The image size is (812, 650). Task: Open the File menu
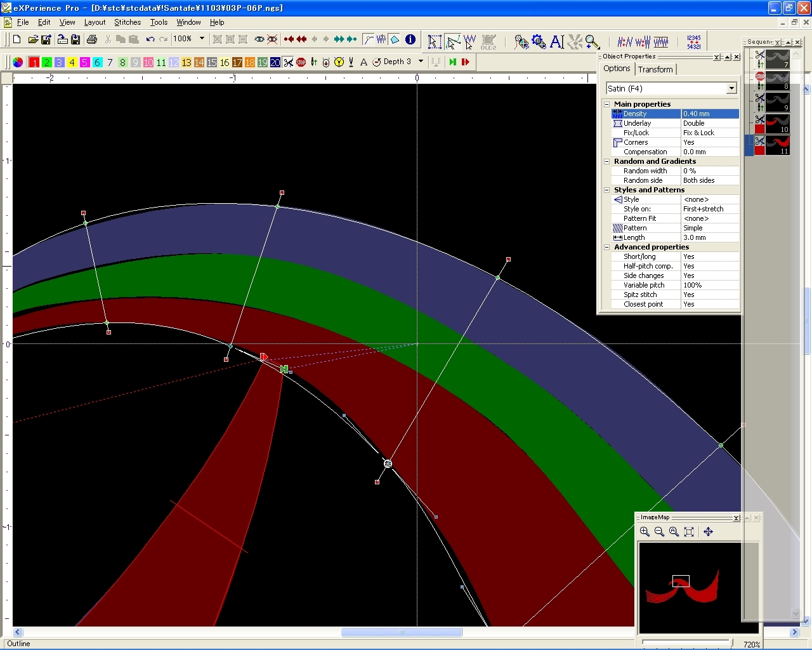tap(23, 22)
